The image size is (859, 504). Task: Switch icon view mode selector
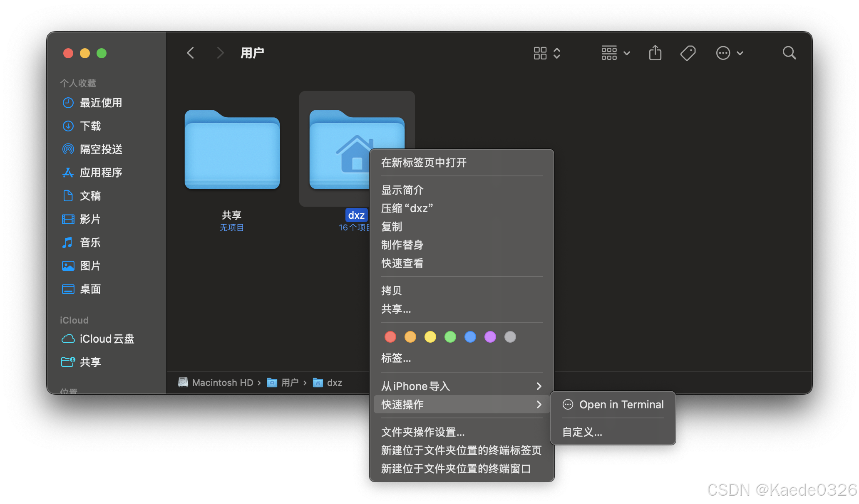coord(547,53)
